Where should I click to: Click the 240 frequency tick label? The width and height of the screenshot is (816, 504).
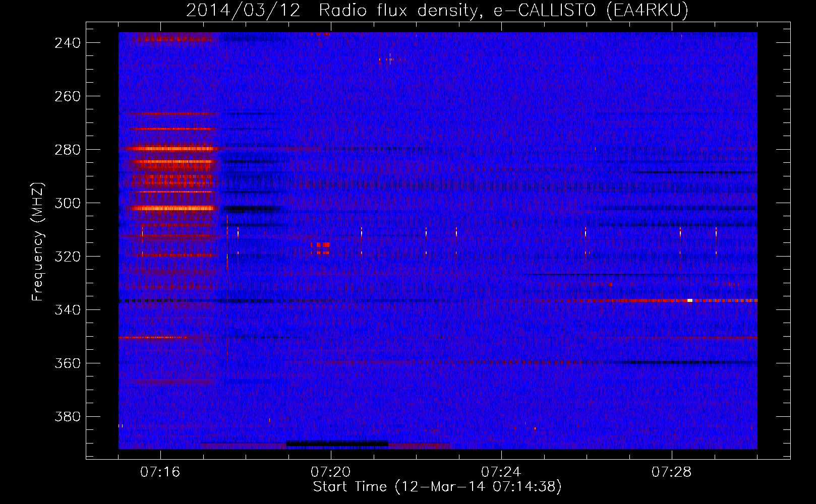[68, 43]
